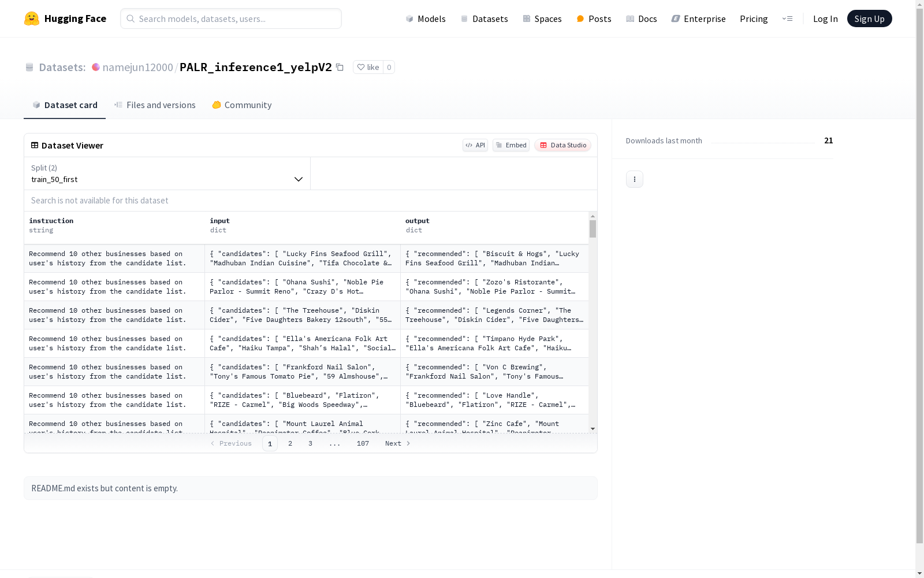Click the Legends Corner output cell

pyautogui.click(x=494, y=315)
